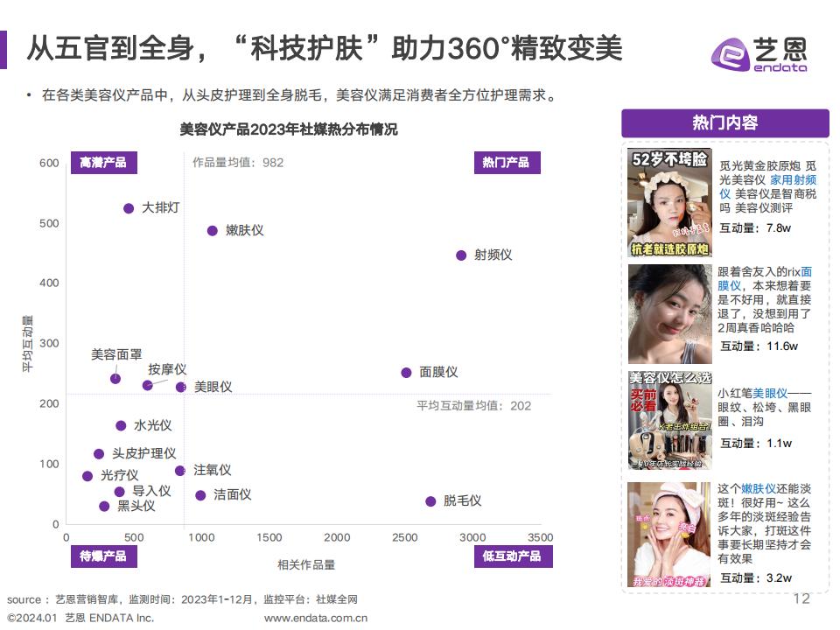840x630 pixels.
Task: Click the 高潜产品 quadrant label
Action: [102, 163]
